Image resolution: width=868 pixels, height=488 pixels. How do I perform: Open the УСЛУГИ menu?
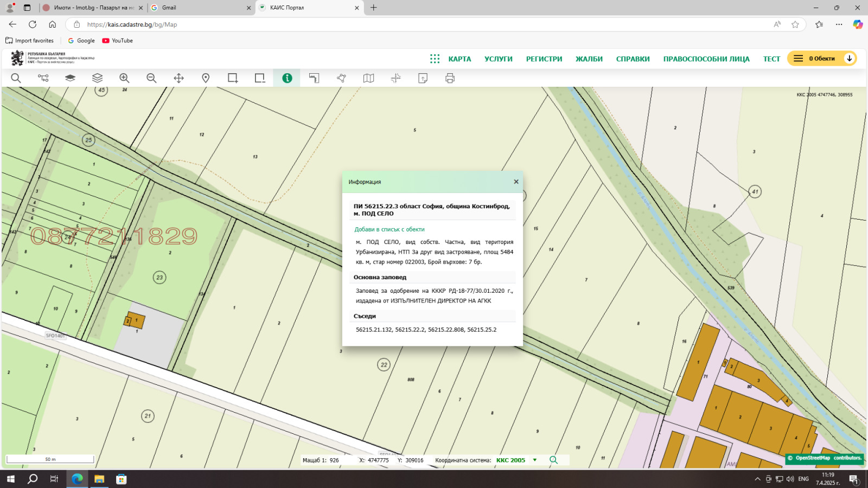[x=498, y=59]
